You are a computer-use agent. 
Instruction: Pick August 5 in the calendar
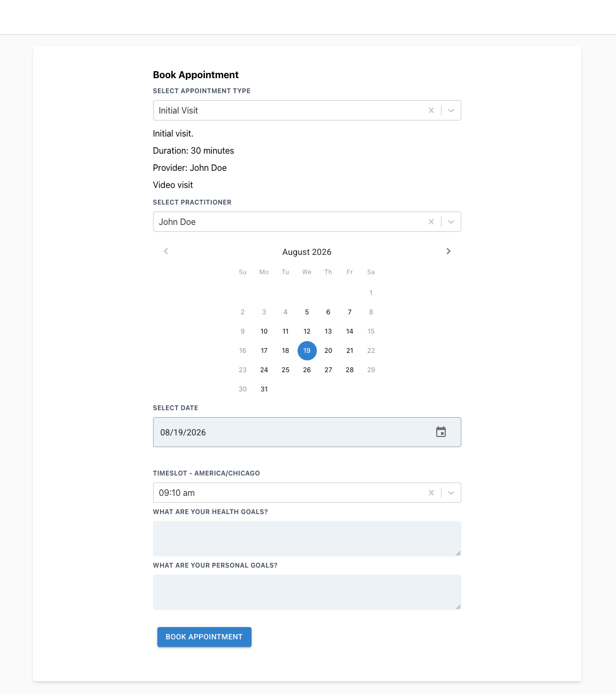(x=307, y=312)
